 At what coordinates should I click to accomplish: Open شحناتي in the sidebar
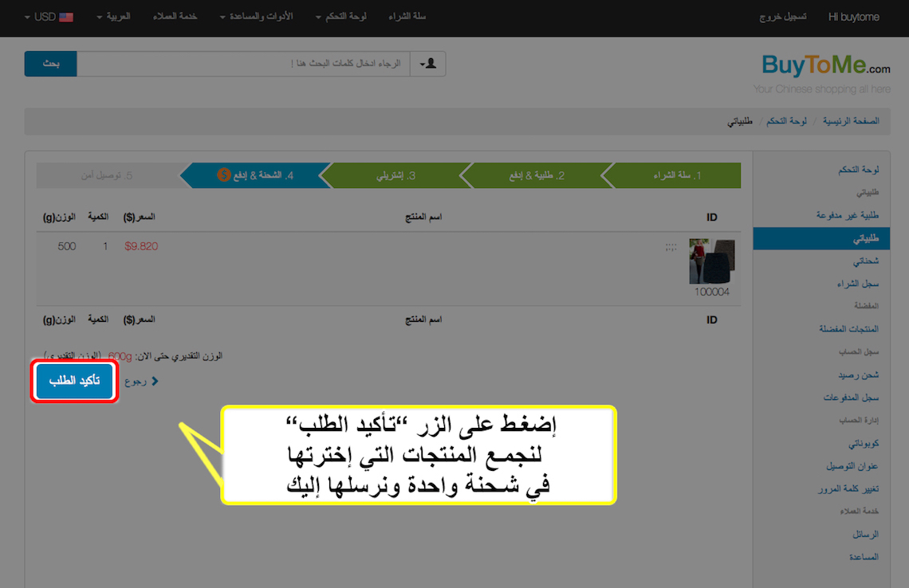pyautogui.click(x=864, y=261)
